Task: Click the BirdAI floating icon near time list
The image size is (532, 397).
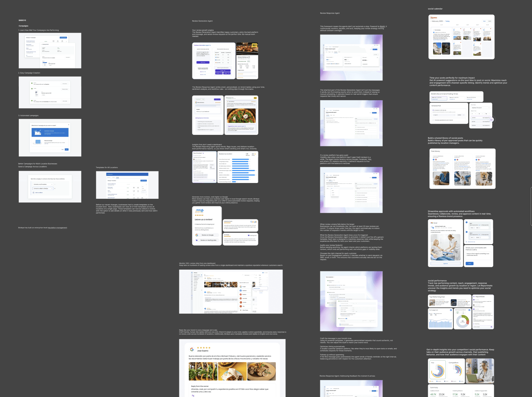Action: (x=492, y=120)
